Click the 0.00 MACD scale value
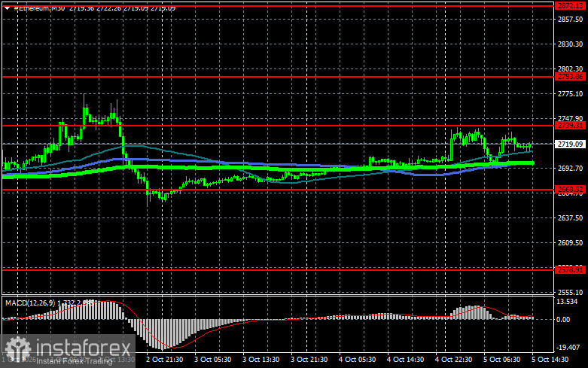 pyautogui.click(x=563, y=319)
